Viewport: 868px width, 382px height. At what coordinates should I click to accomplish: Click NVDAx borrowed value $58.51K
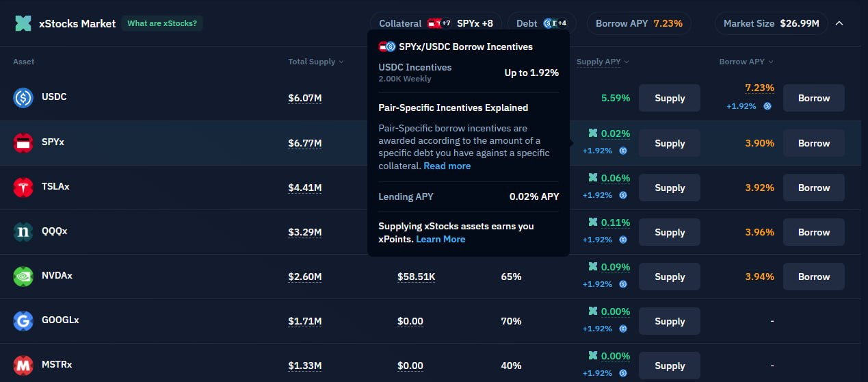417,277
